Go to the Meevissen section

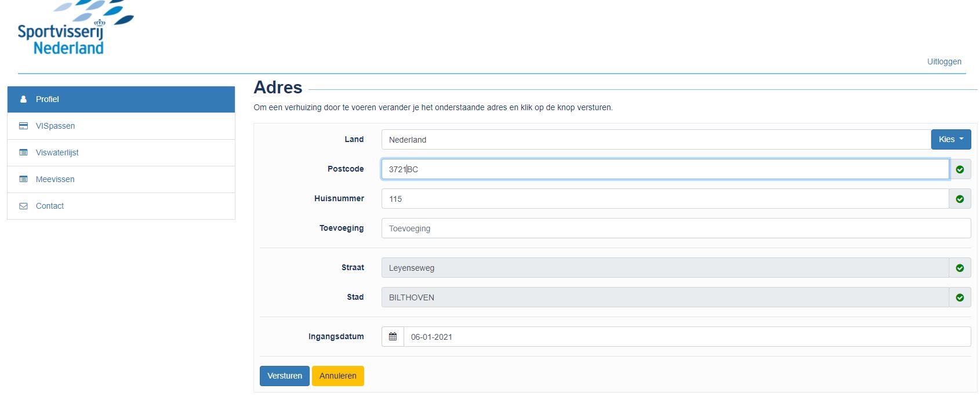pyautogui.click(x=55, y=179)
